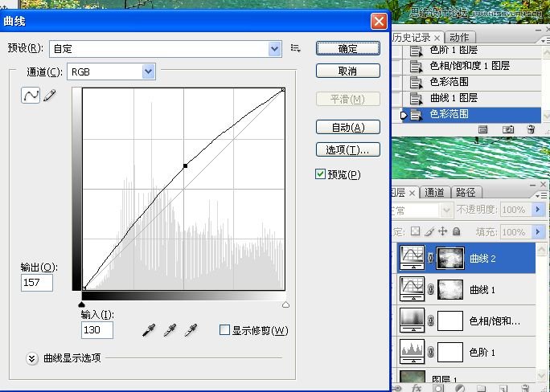Image resolution: width=550 pixels, height=392 pixels.
Task: Click layer style fx icon at bottom
Action: [x=417, y=388]
